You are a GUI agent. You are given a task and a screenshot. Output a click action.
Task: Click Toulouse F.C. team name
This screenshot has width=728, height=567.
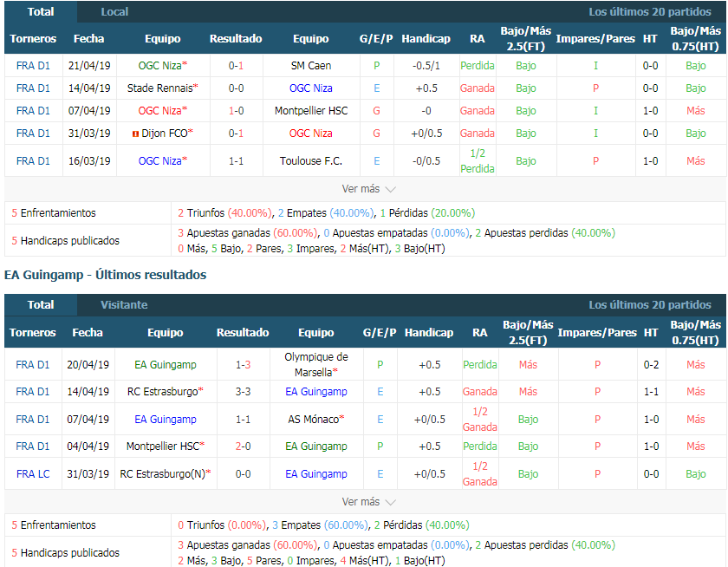[x=311, y=160]
